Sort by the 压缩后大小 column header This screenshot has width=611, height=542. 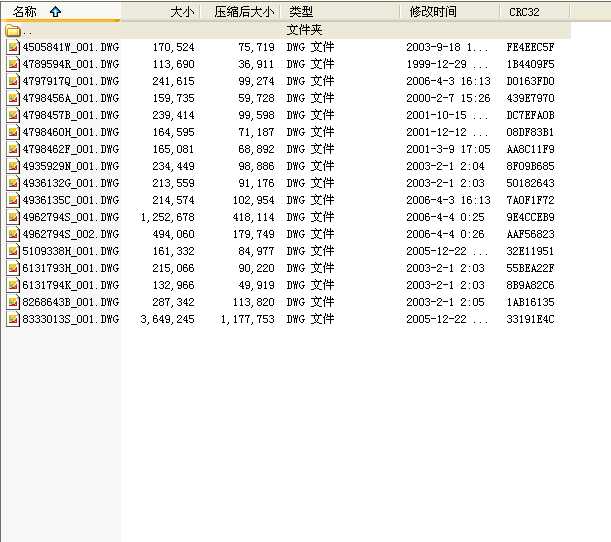click(x=240, y=11)
